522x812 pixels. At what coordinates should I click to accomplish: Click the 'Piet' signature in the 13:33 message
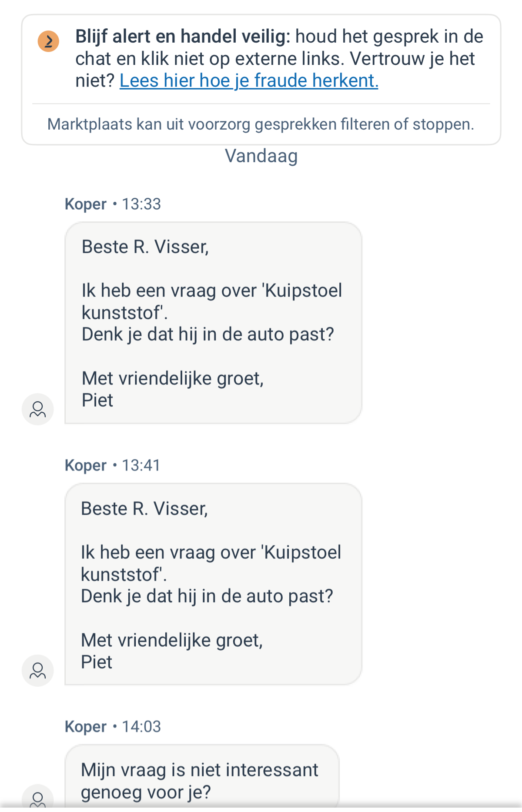point(97,400)
